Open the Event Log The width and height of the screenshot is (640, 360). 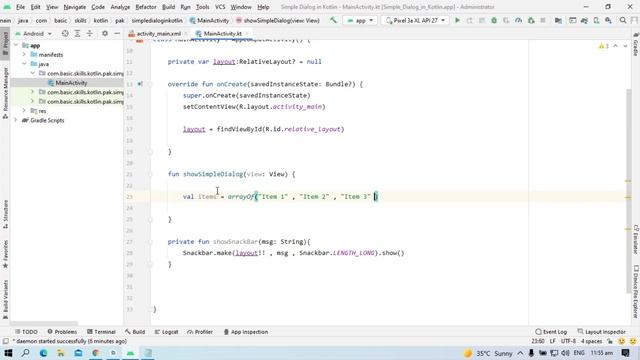point(551,332)
